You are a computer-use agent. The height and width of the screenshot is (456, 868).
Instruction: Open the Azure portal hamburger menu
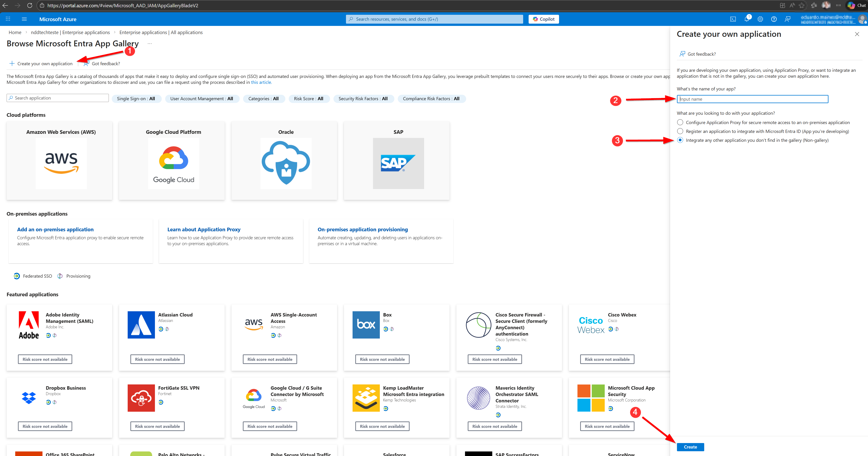[x=24, y=19]
